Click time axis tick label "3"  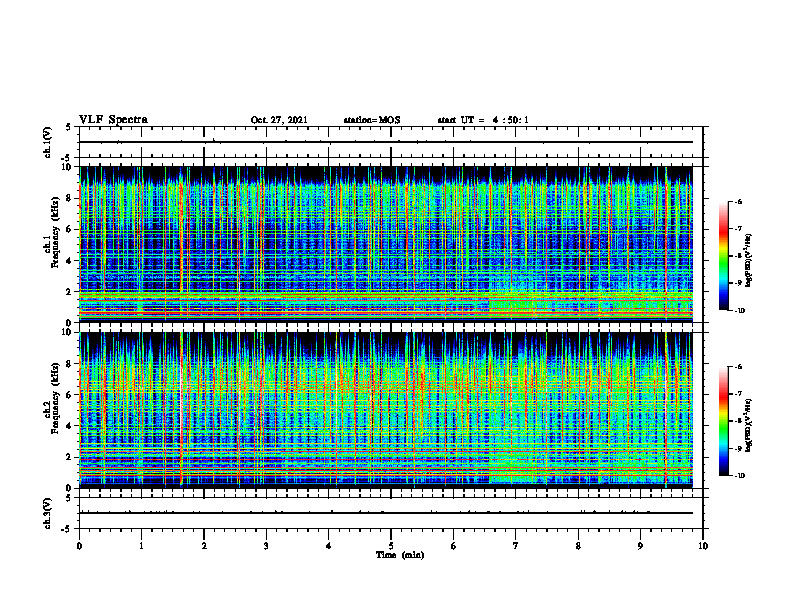click(266, 546)
